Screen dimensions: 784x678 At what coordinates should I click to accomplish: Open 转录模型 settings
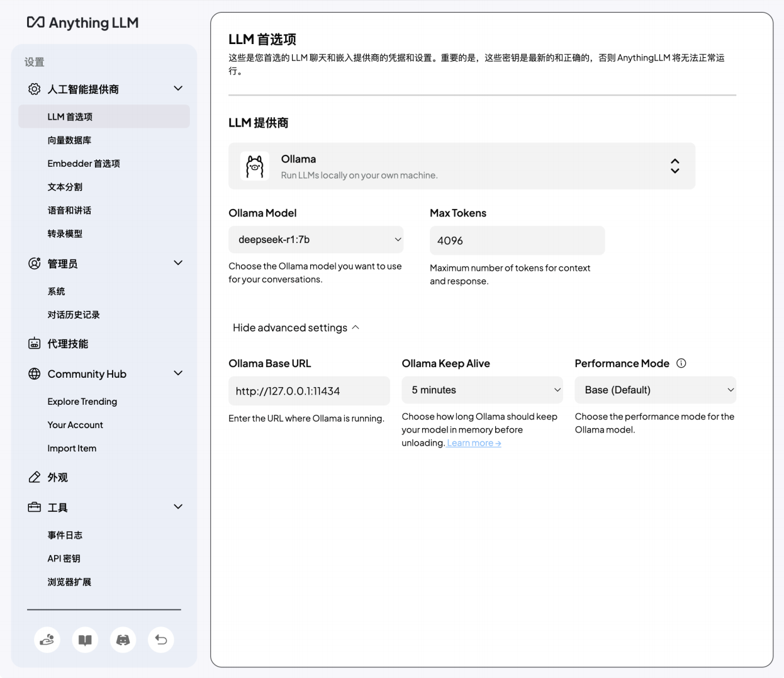65,234
